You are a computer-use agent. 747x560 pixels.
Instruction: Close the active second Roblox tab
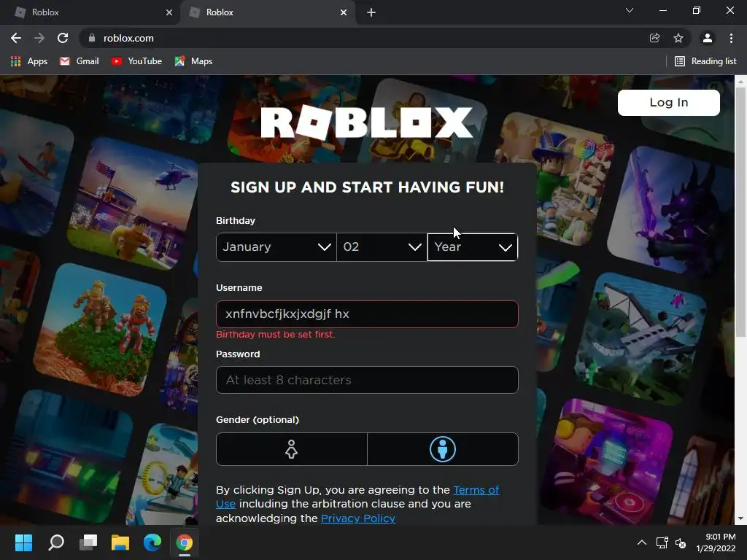(x=344, y=12)
